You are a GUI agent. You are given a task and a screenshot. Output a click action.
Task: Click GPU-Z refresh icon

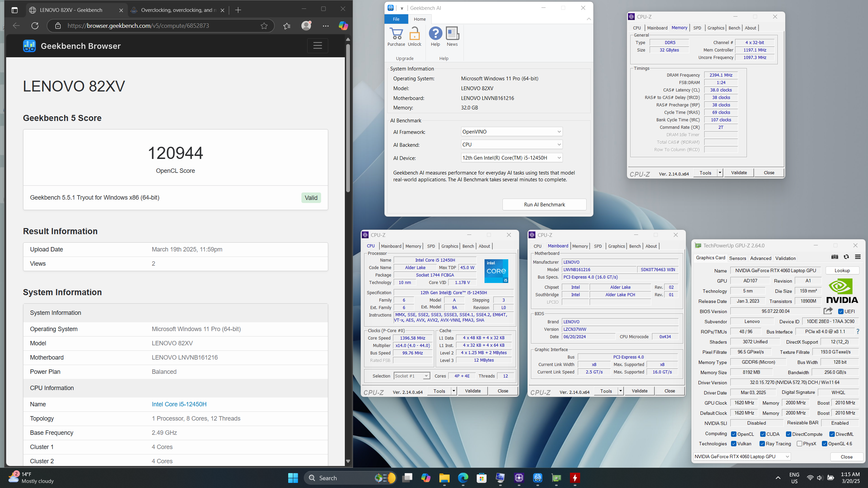[846, 257]
